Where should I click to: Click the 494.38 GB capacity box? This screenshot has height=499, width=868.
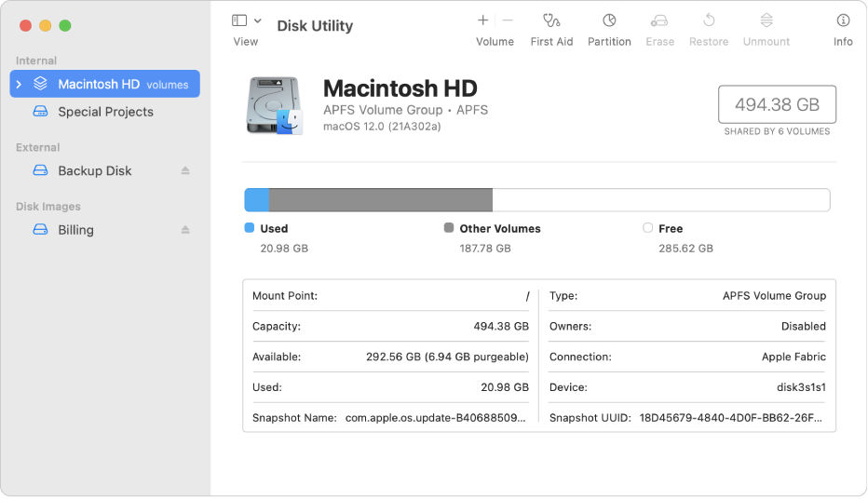pos(777,105)
